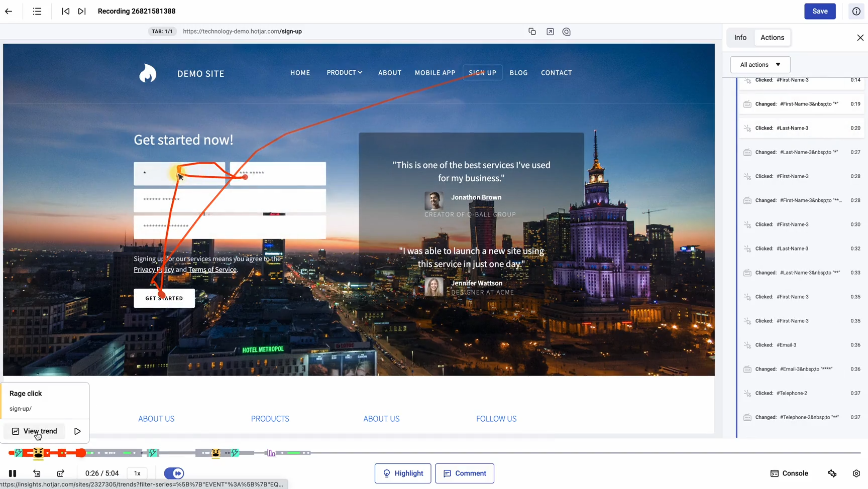The image size is (868, 489).
Task: Open the playback settings gear
Action: (856, 473)
